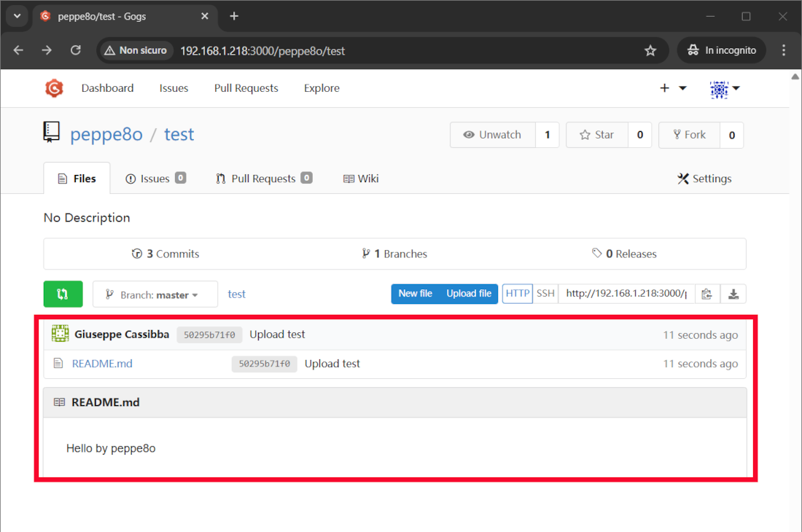The width and height of the screenshot is (802, 532).
Task: Click commit hash 50295b71f0
Action: (209, 334)
